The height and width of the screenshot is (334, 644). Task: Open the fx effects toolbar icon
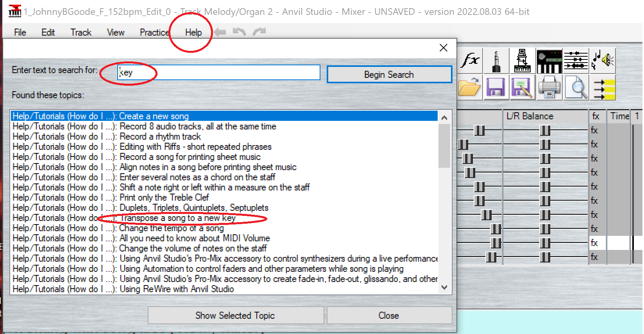click(470, 61)
